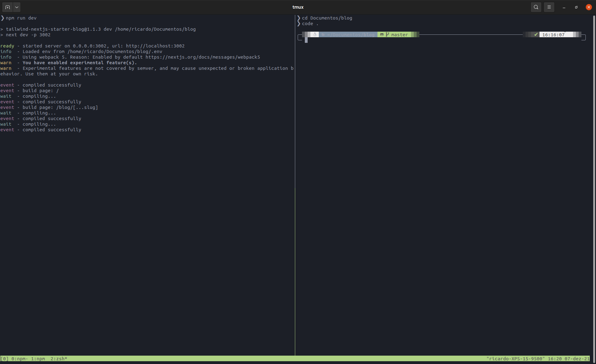
Task: Click "Use them at your own risk" text
Action: coord(61,74)
